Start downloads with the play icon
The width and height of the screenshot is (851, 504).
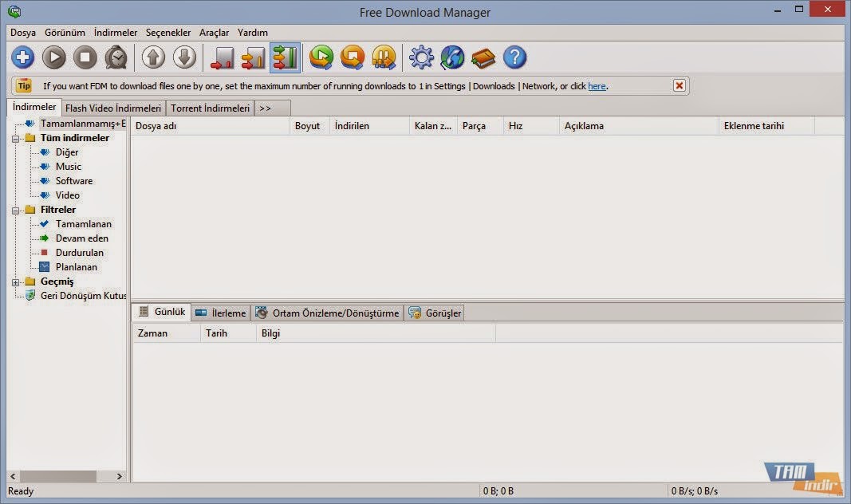pyautogui.click(x=53, y=57)
